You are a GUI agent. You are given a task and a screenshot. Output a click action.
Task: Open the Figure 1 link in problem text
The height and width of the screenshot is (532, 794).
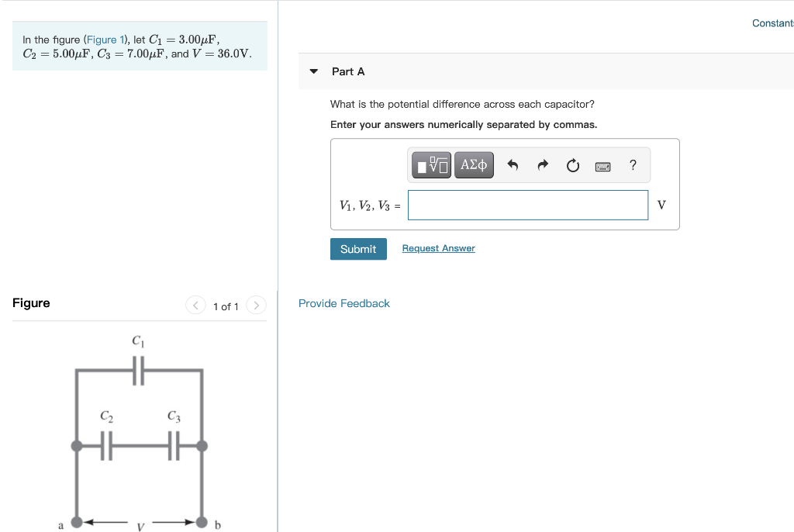(x=105, y=40)
